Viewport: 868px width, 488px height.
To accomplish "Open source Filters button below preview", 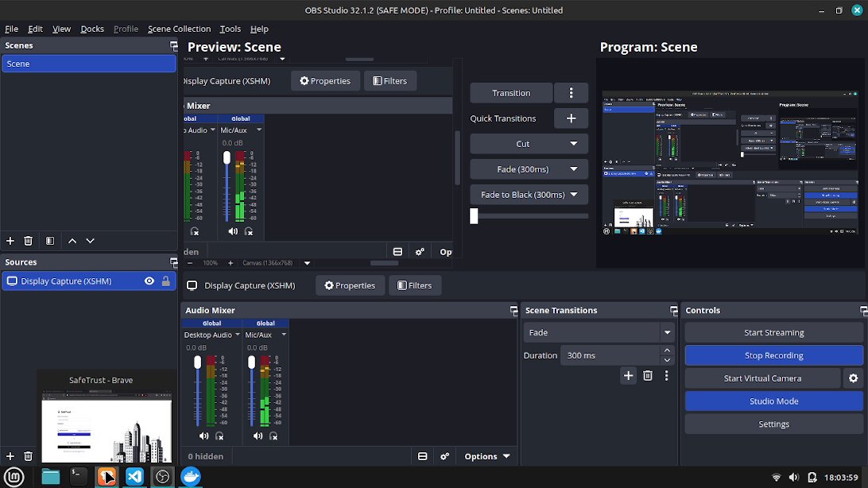I will coord(415,285).
